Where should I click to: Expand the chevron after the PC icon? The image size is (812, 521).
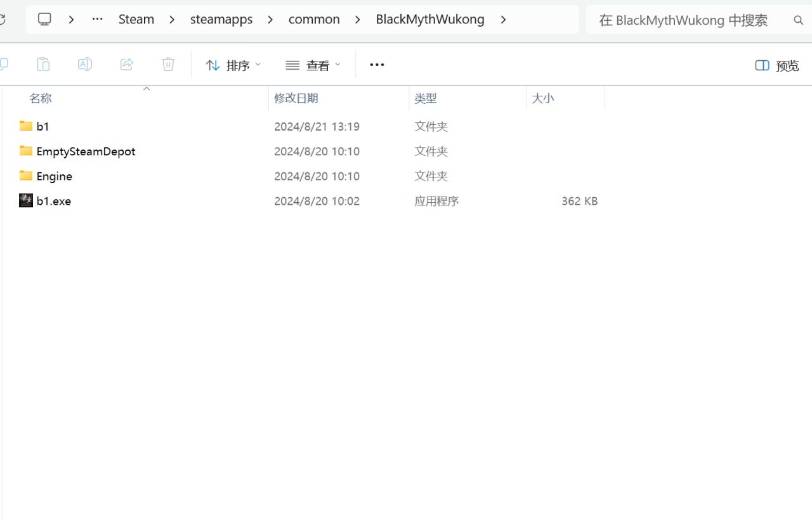coord(72,20)
